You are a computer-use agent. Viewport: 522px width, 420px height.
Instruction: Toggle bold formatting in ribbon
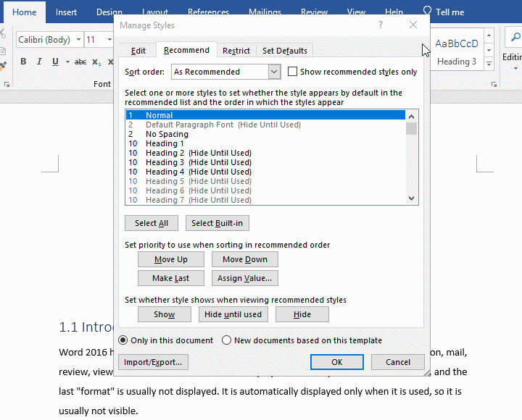click(x=23, y=62)
